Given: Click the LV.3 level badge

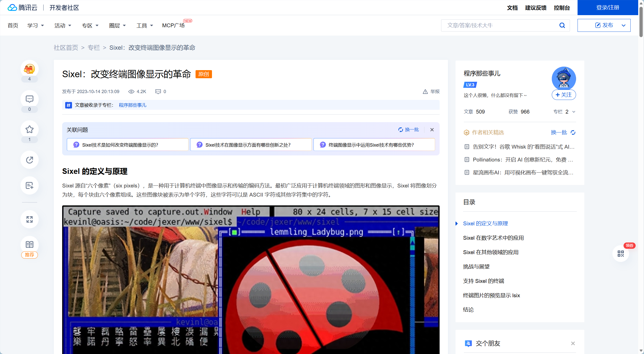Looking at the screenshot, I should pyautogui.click(x=470, y=85).
